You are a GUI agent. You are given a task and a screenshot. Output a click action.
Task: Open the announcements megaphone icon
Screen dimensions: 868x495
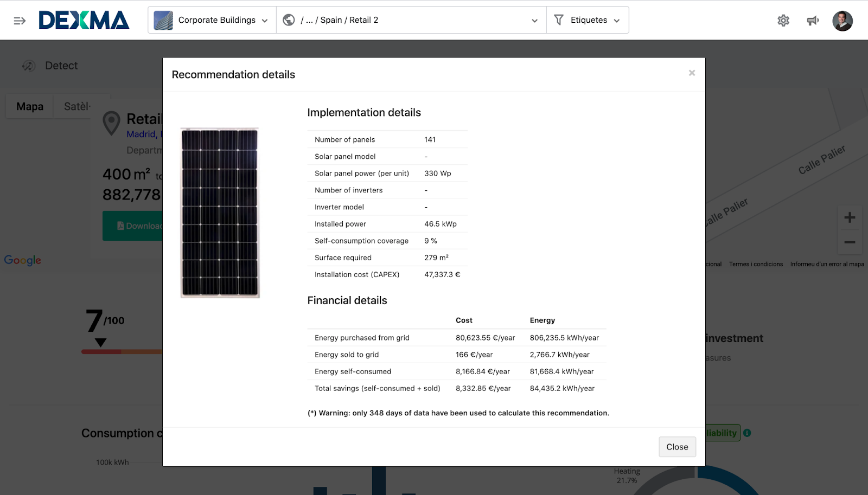pos(813,21)
